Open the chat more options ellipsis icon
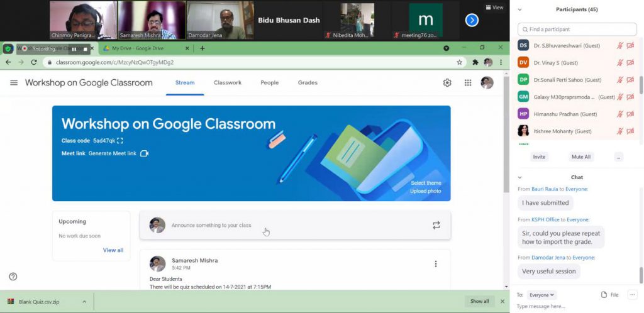The height and width of the screenshot is (313, 644). coord(633,294)
